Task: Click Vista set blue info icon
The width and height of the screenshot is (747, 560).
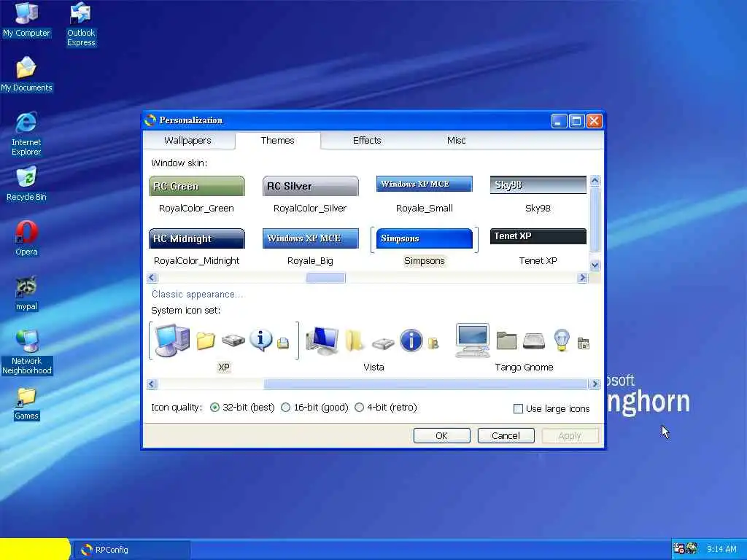Action: tap(411, 341)
